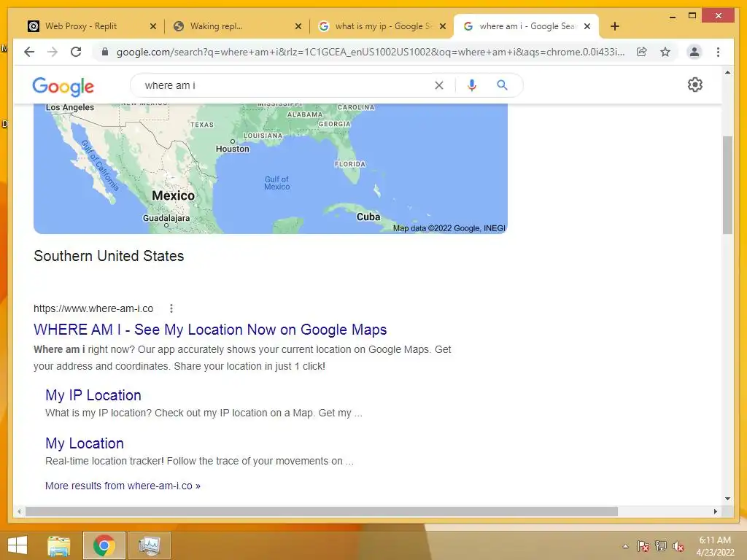Viewport: 747px width, 560px height.
Task: Open options for where-am-i.co result
Action: [x=171, y=308]
